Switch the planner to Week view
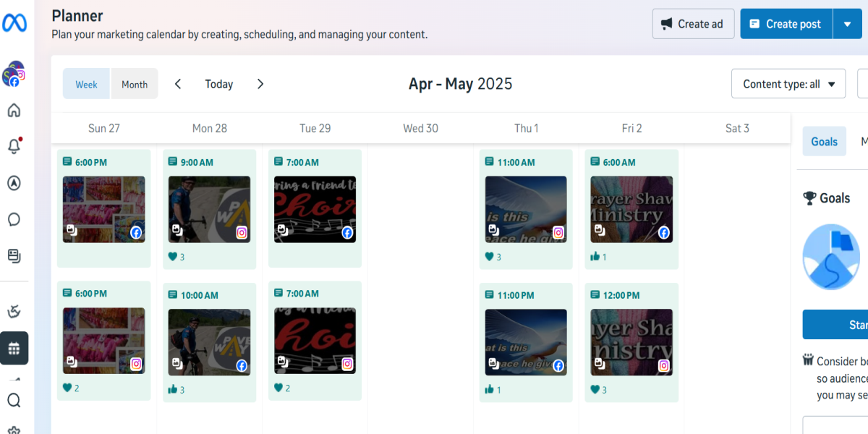868x434 pixels. point(86,84)
